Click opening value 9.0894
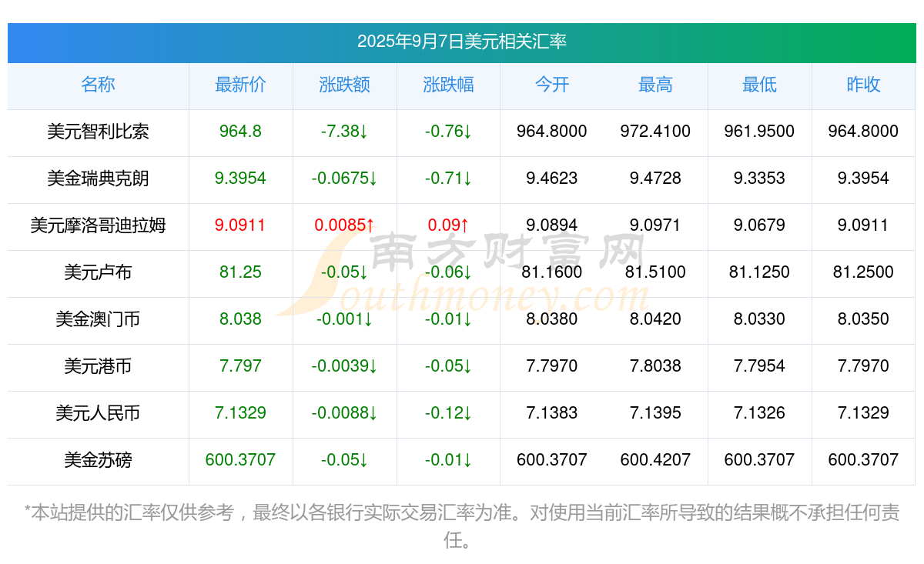 point(552,225)
